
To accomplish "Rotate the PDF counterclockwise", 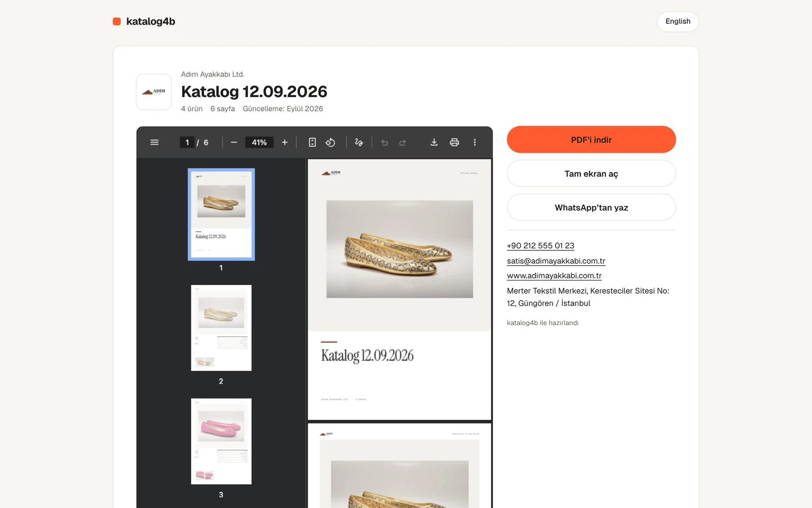I will [330, 142].
